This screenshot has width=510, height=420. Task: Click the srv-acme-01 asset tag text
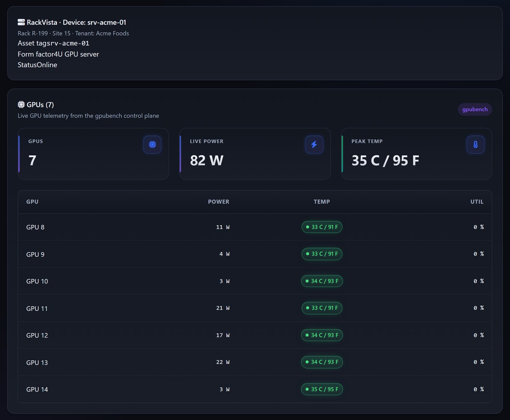click(68, 43)
